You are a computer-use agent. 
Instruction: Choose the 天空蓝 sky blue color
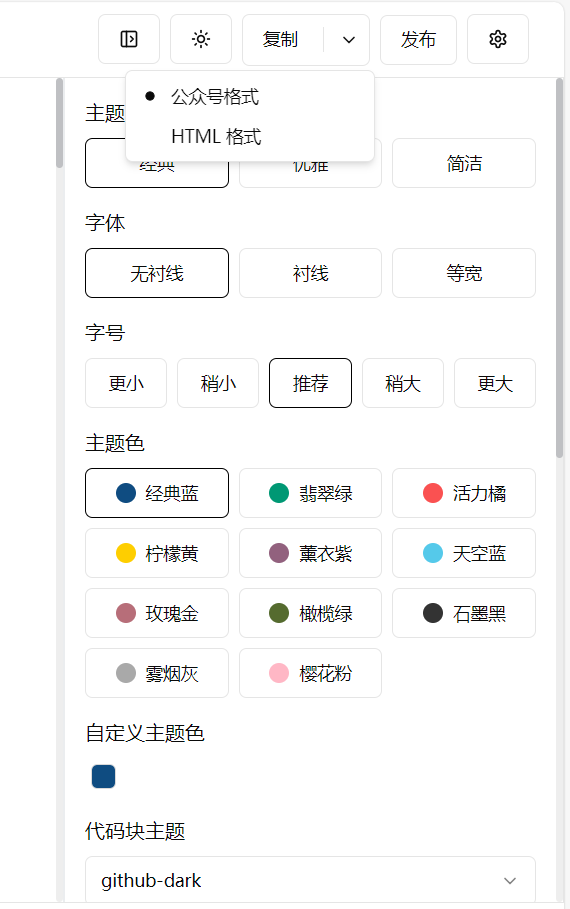[464, 553]
